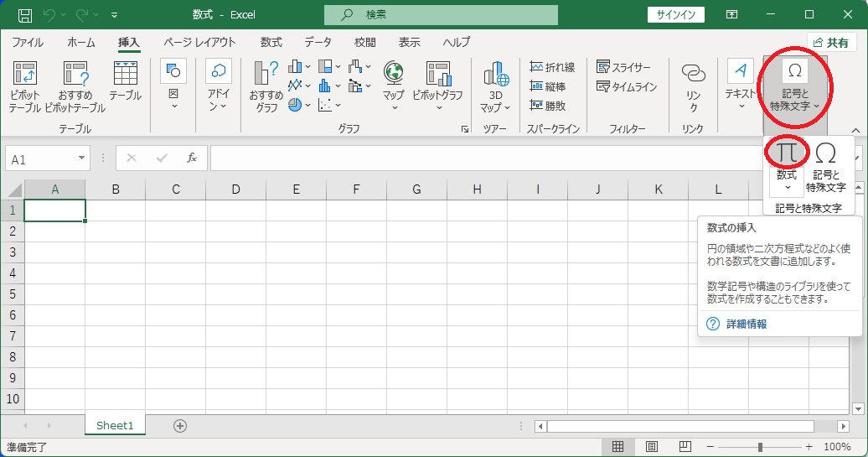Screen dimensions: 868x457
Task: Open the Ribbon Display Options icon
Action: click(x=731, y=14)
